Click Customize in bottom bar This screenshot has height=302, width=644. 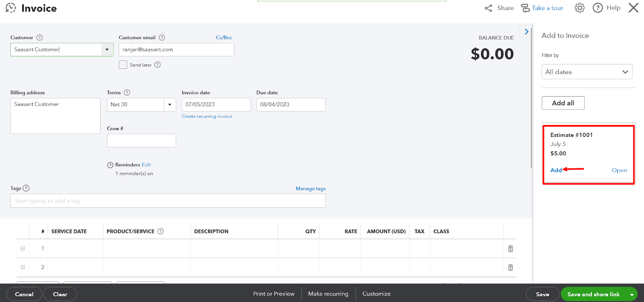tap(376, 294)
